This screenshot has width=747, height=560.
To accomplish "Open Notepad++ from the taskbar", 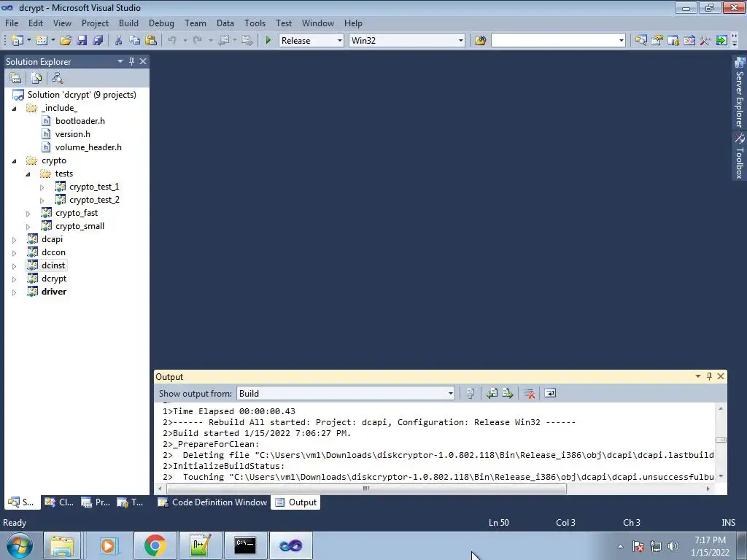I will pos(200,545).
